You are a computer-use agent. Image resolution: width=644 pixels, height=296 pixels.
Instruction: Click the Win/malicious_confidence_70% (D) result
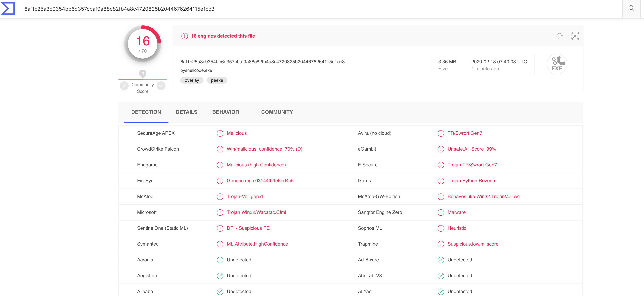[264, 149]
